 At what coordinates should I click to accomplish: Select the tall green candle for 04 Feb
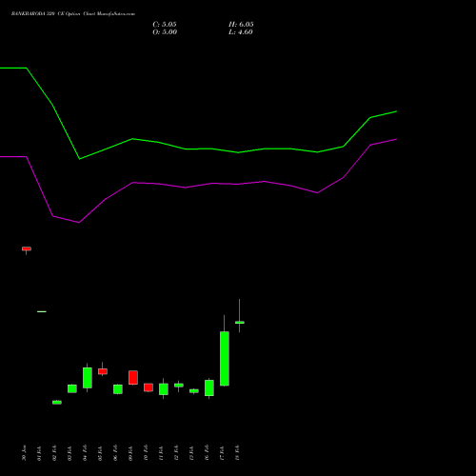click(88, 378)
